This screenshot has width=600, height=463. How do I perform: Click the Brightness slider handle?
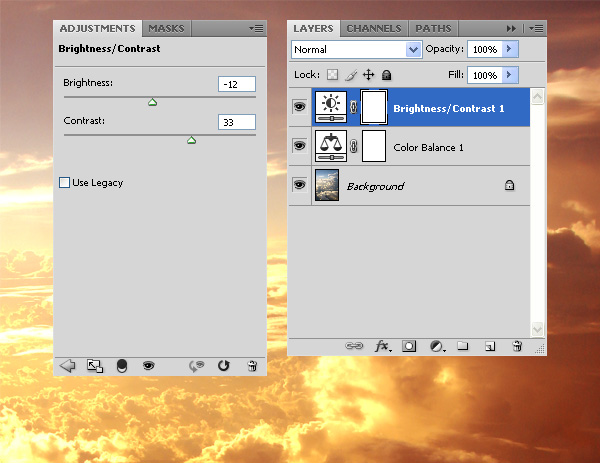coord(153,102)
